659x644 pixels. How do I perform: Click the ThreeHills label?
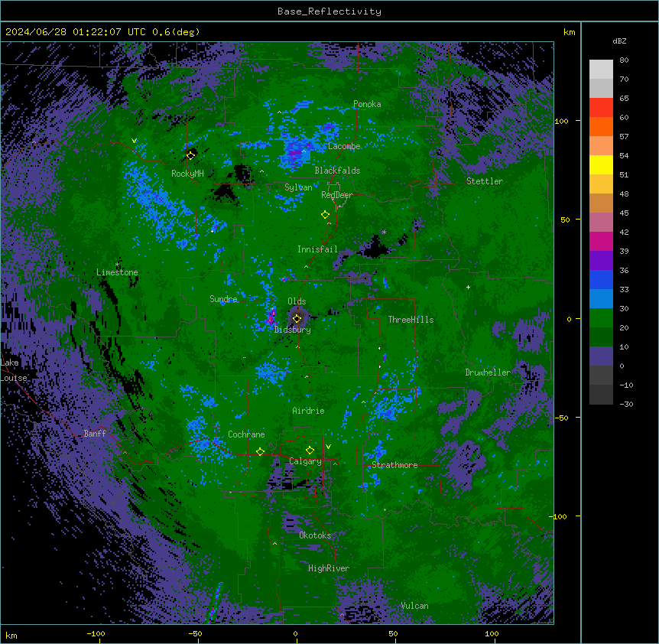tap(411, 320)
